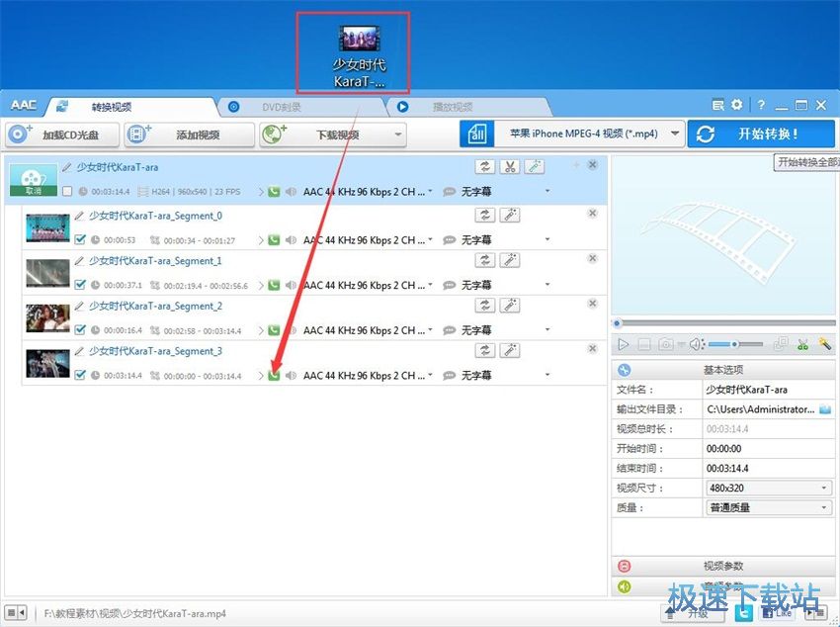
Task: Edit the 开始时间 start time field
Action: point(768,449)
